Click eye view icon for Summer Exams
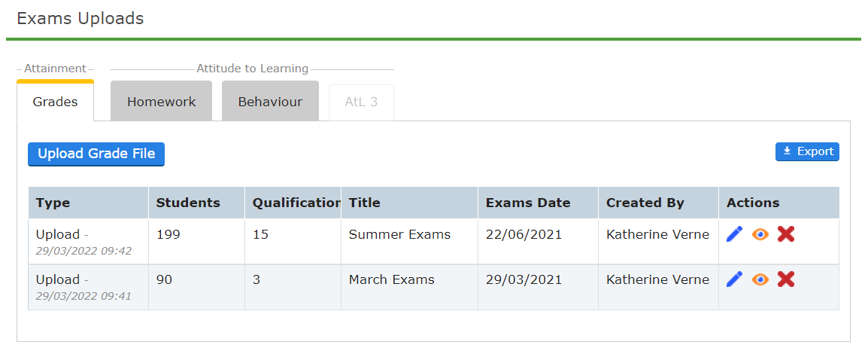This screenshot has height=354, width=868. tap(760, 234)
